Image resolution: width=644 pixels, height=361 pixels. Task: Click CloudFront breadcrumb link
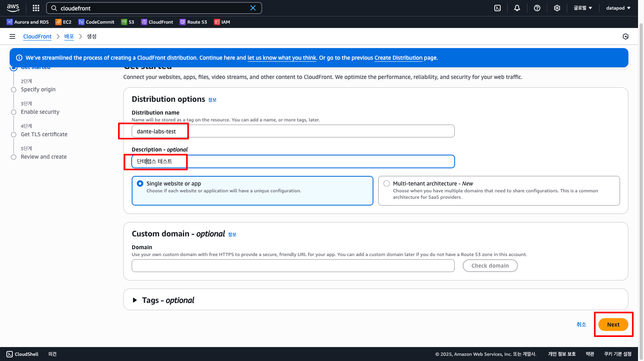[x=37, y=36]
